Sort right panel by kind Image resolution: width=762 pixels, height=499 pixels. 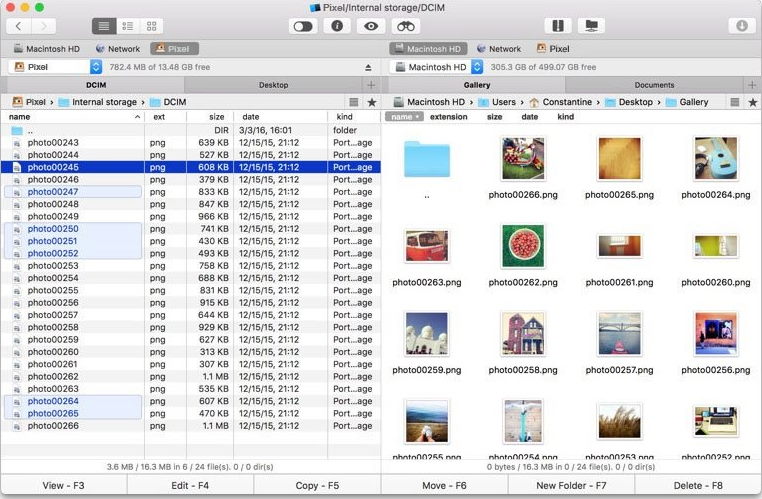(x=565, y=117)
